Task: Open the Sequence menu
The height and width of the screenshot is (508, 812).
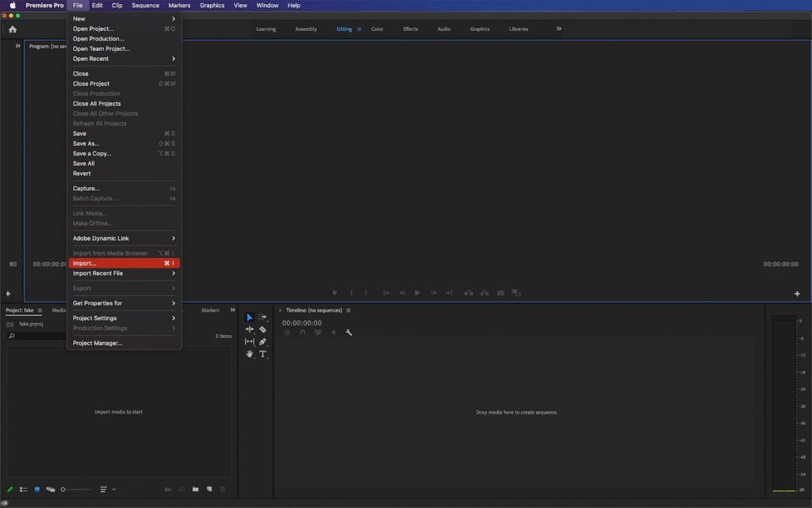Action: point(146,6)
